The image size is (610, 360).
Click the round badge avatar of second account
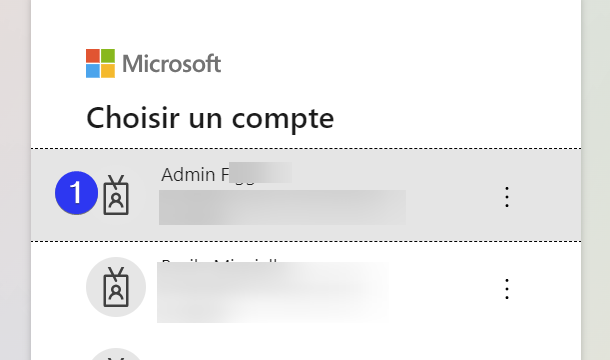(116, 287)
